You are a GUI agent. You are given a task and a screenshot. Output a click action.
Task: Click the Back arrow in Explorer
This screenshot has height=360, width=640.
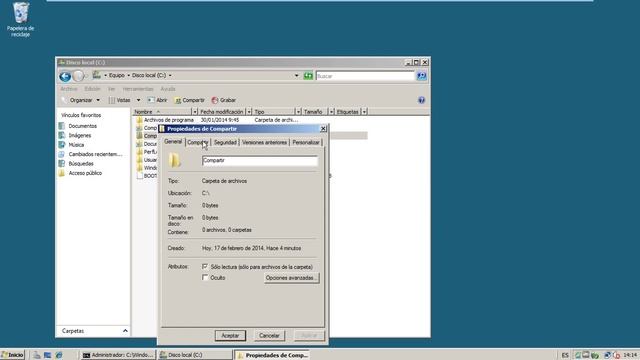(x=65, y=76)
